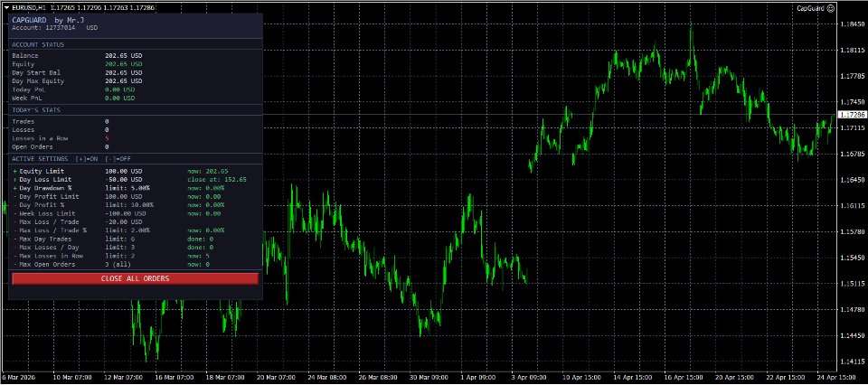Click the 1.17286 current price label
This screenshot has height=385, width=868.
[x=852, y=115]
